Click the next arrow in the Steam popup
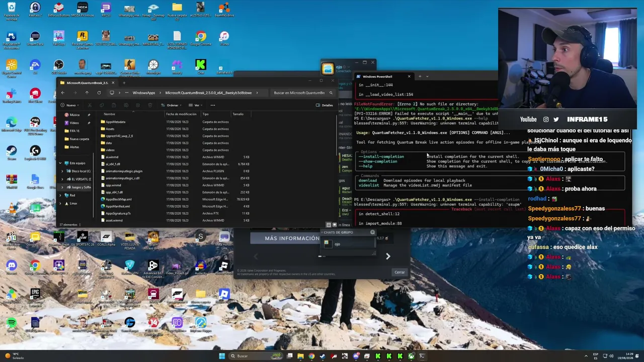Screen dimensions: 644x362 (388, 256)
